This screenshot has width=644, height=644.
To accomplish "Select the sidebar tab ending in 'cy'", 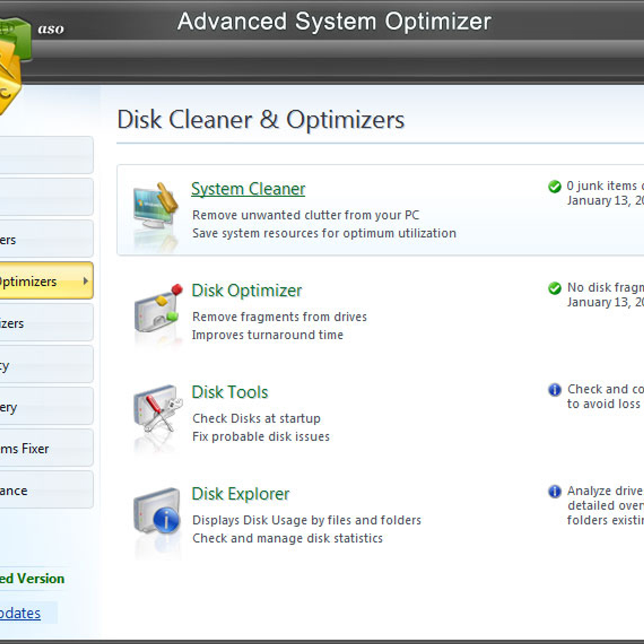I will [46, 364].
